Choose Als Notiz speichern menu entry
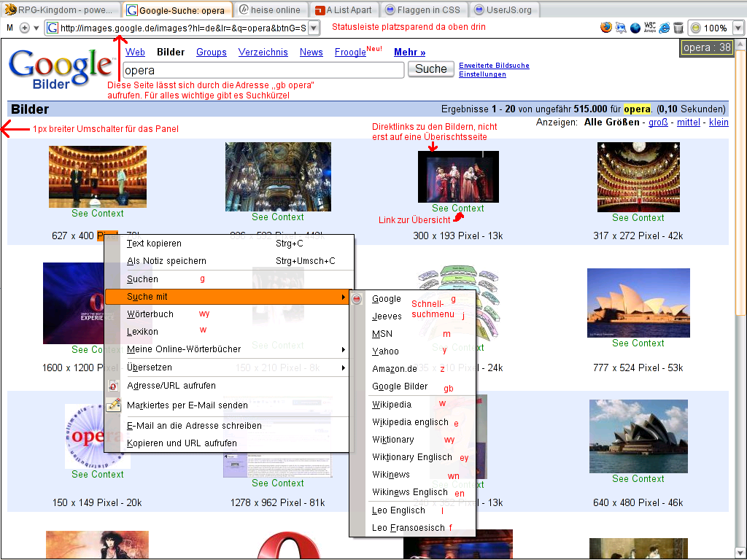Screen dimensions: 747x560 229,261
